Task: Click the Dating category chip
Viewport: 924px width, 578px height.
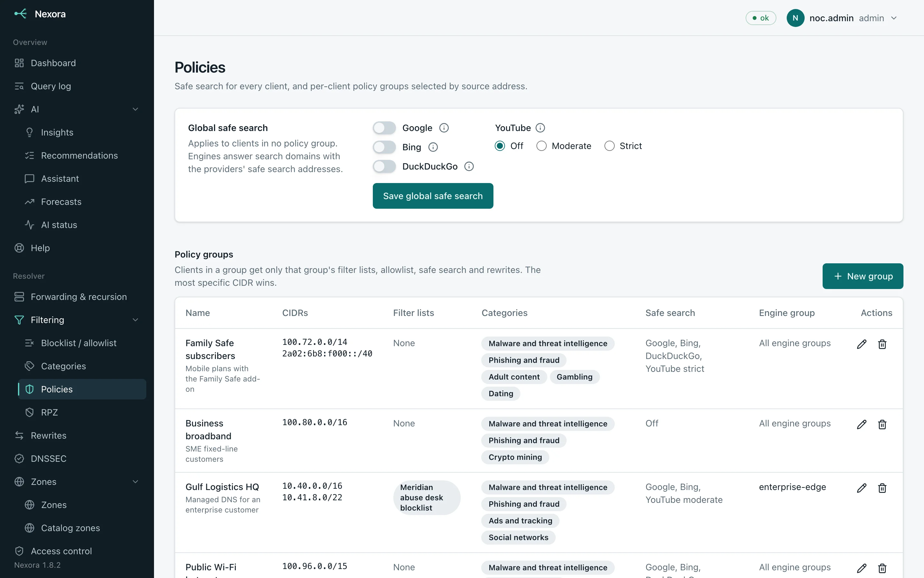Action: coord(501,394)
